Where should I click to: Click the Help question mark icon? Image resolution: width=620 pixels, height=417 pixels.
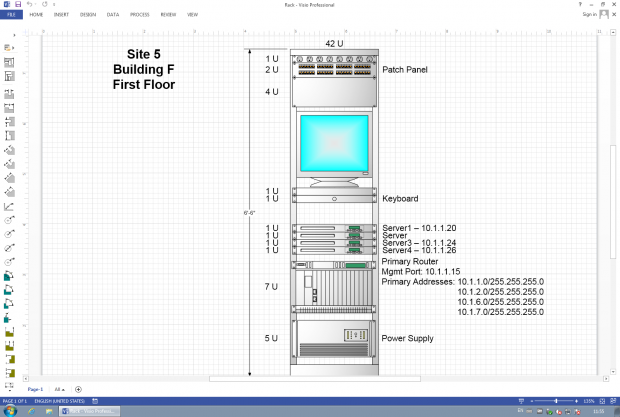(580, 4)
